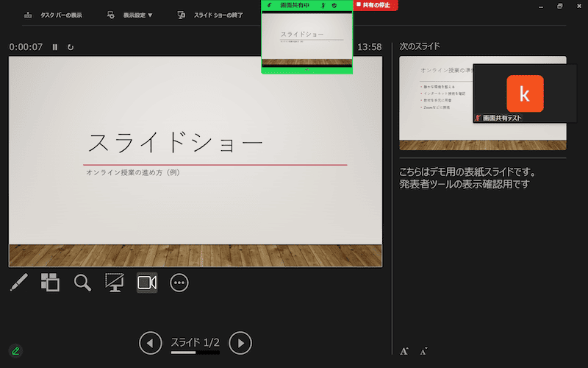588x368 pixels.
Task: Click the slide progress bar under スライド 1/2
Action: tap(195, 353)
